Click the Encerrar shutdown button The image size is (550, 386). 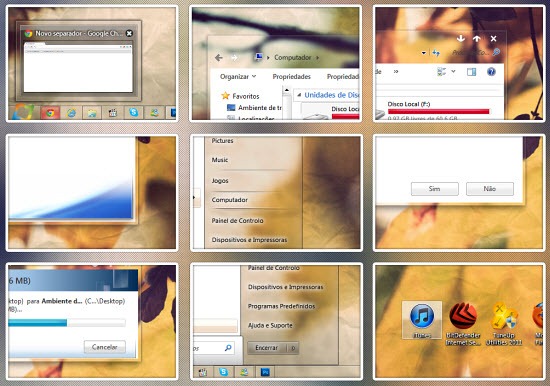(x=268, y=348)
